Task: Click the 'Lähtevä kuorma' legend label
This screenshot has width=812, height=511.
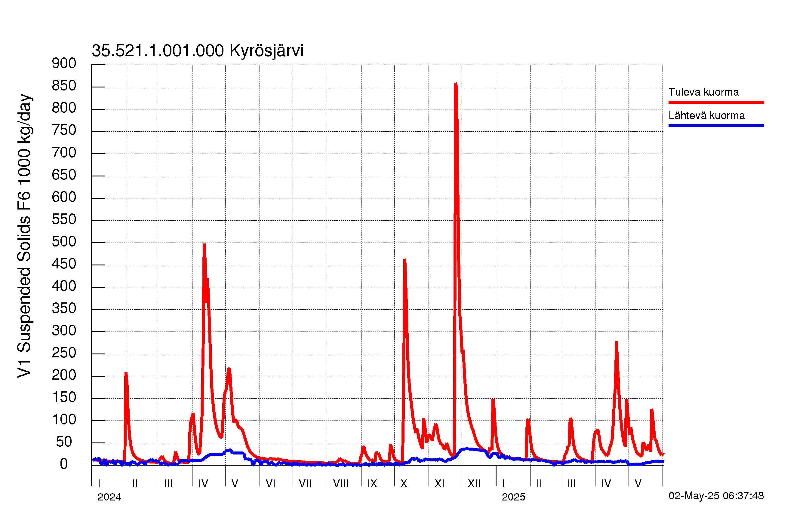Action: click(706, 116)
